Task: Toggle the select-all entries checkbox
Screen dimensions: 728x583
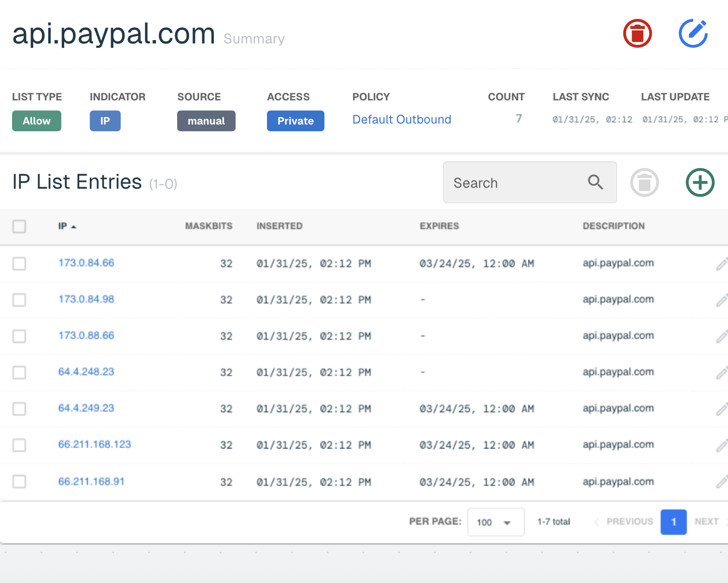Action: point(19,226)
